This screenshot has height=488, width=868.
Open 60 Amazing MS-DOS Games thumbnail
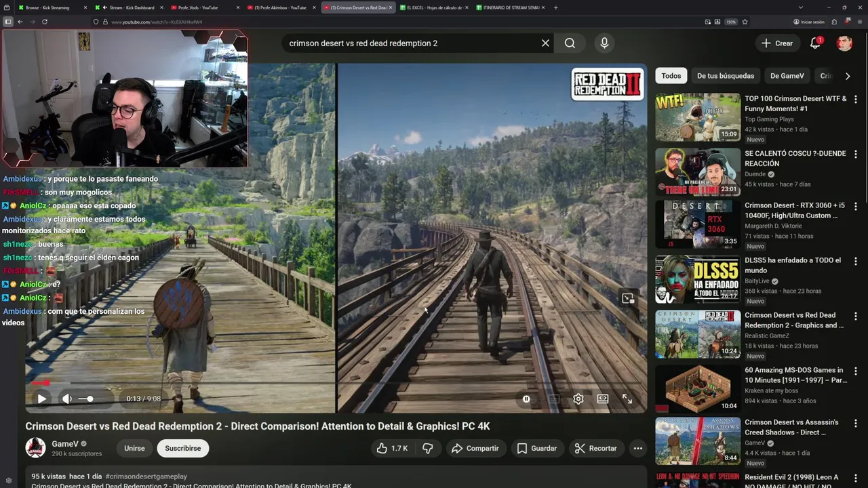[698, 389]
